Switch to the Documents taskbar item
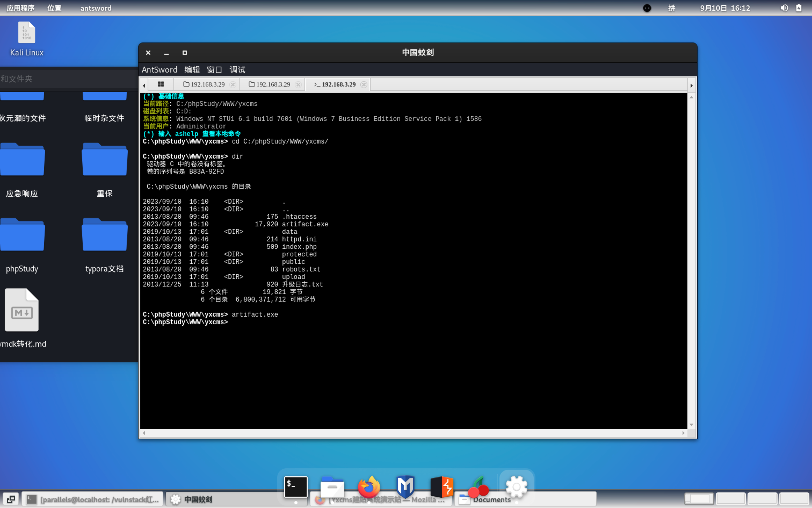812x508 pixels. point(525,499)
